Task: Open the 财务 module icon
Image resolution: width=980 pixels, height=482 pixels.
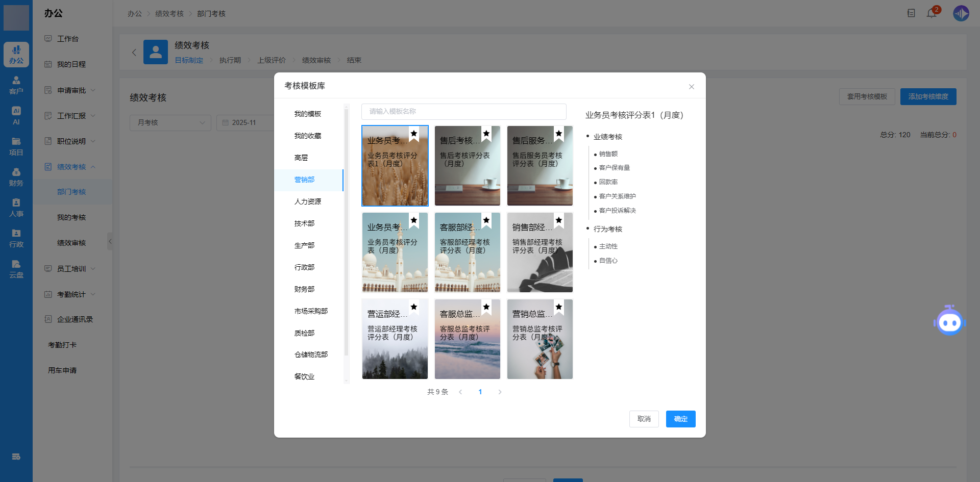Action: 16,177
